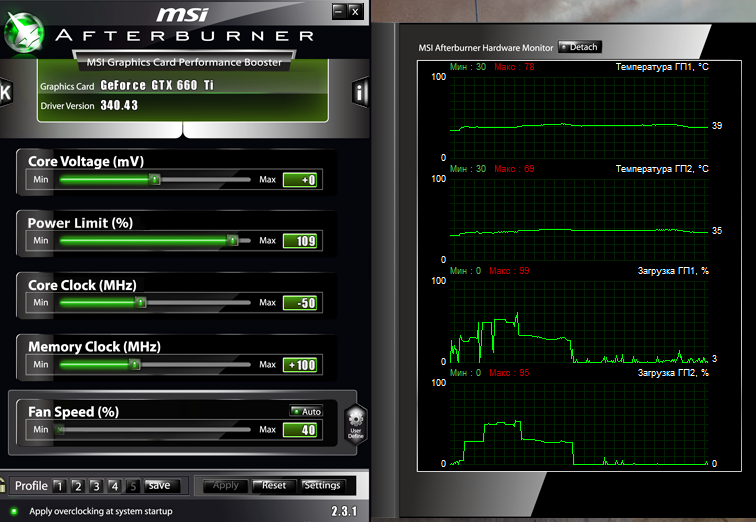This screenshot has height=522, width=756.
Task: Click the Core Voltage slider handle
Action: [154, 179]
